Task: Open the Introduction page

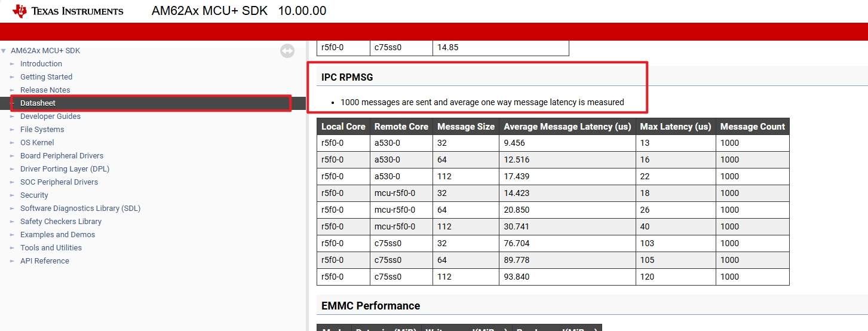Action: tap(41, 64)
